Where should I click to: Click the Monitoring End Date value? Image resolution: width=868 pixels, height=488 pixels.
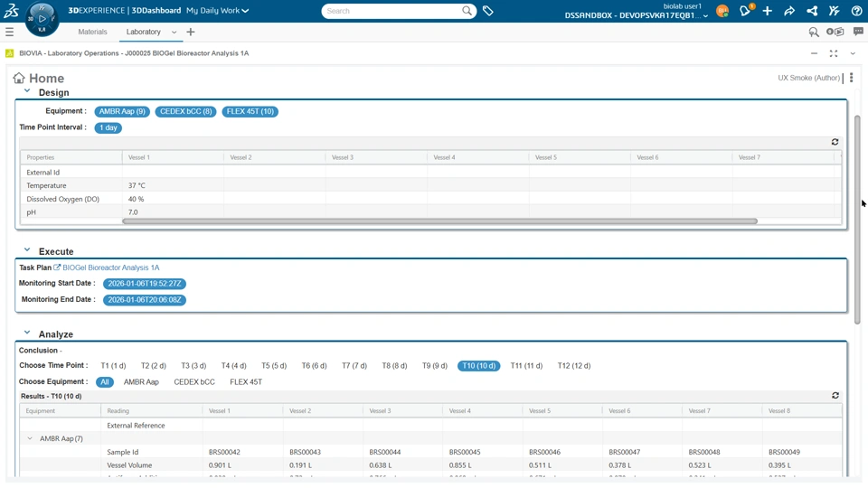click(145, 300)
